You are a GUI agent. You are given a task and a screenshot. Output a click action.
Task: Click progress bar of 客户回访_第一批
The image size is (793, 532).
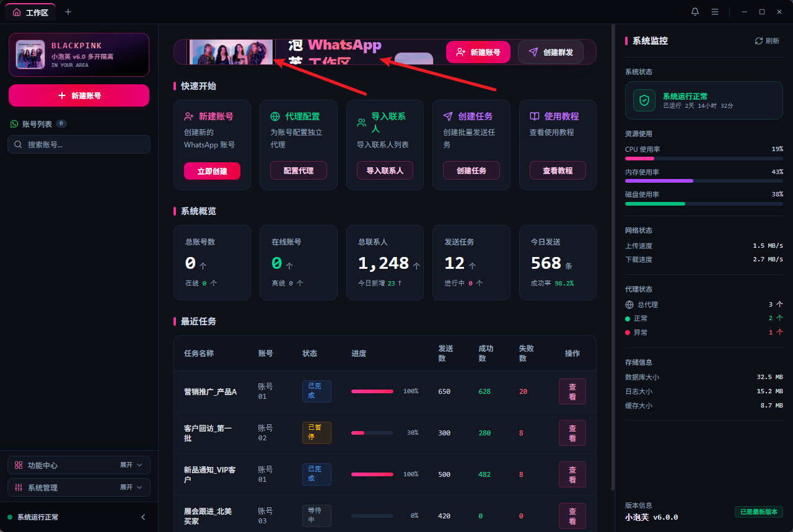pyautogui.click(x=372, y=433)
